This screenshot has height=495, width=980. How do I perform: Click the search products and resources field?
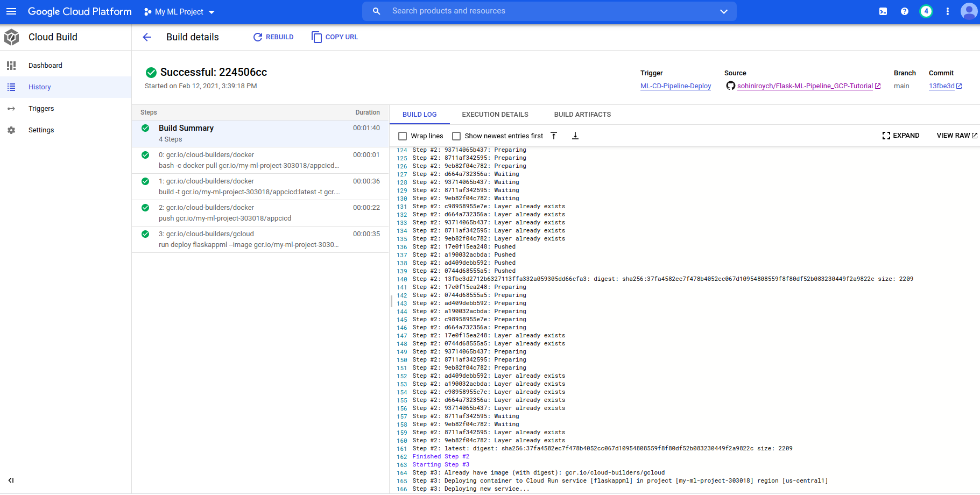(x=549, y=11)
